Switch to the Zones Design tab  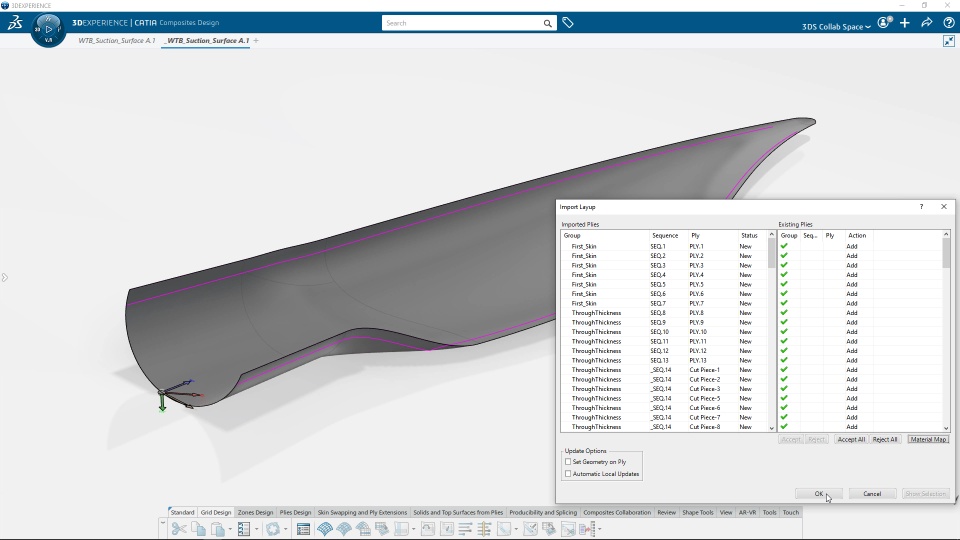pos(255,512)
